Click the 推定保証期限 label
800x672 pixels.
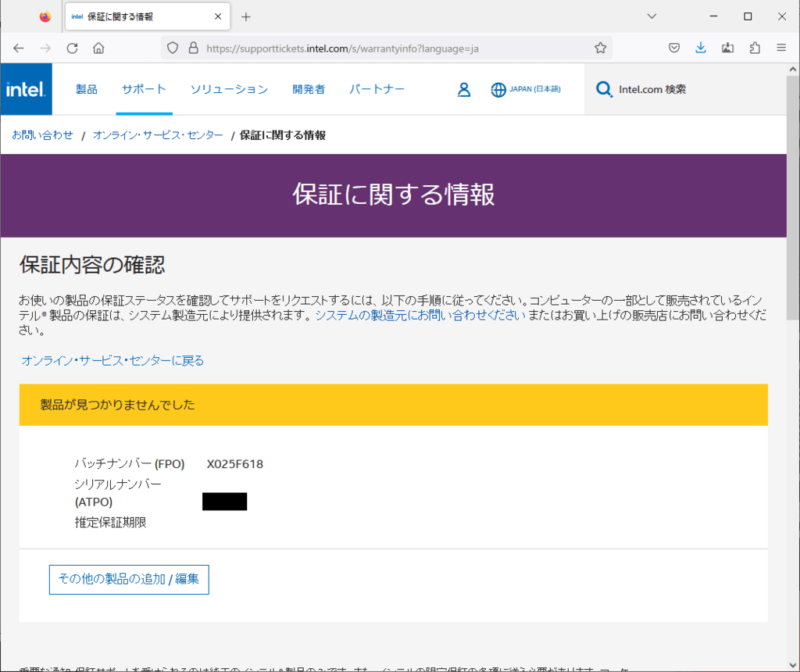click(x=111, y=523)
